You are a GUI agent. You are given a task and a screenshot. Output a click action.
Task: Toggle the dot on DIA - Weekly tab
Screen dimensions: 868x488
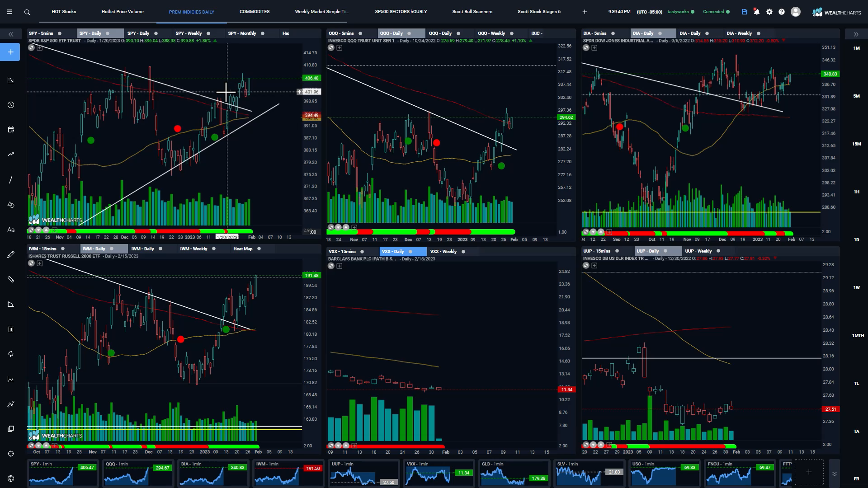(759, 33)
